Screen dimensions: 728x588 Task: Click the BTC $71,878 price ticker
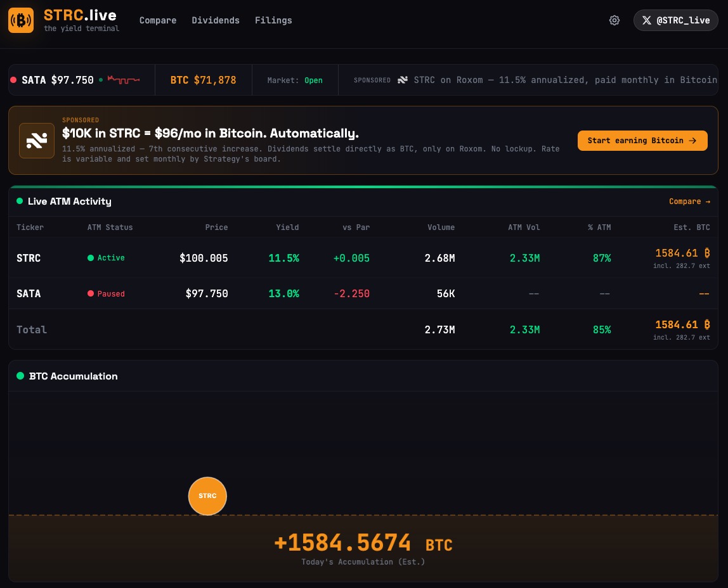(x=203, y=80)
